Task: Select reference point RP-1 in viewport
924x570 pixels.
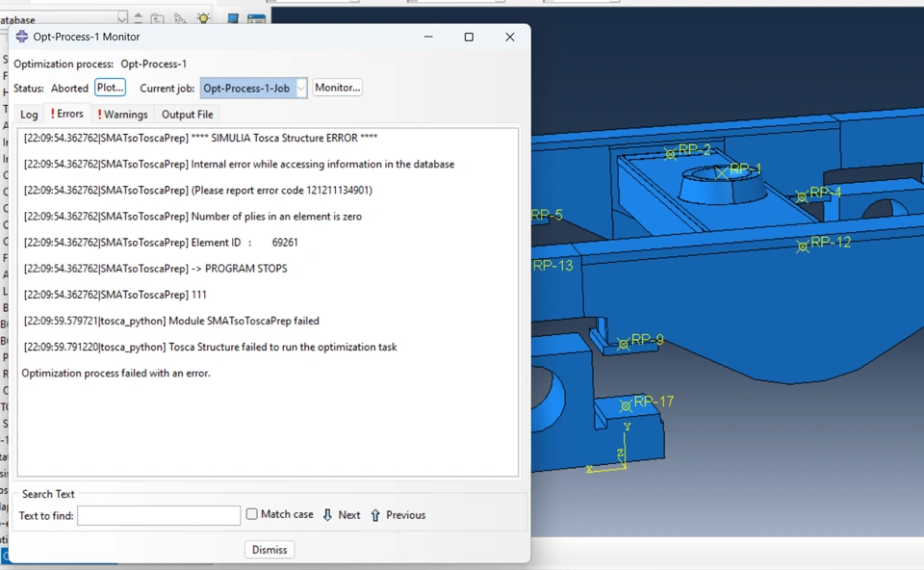Action: 722,172
